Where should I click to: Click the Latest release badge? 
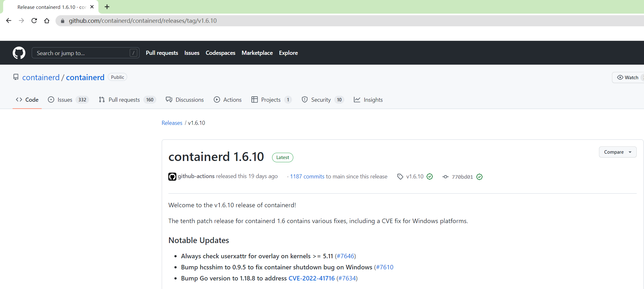coord(283,157)
